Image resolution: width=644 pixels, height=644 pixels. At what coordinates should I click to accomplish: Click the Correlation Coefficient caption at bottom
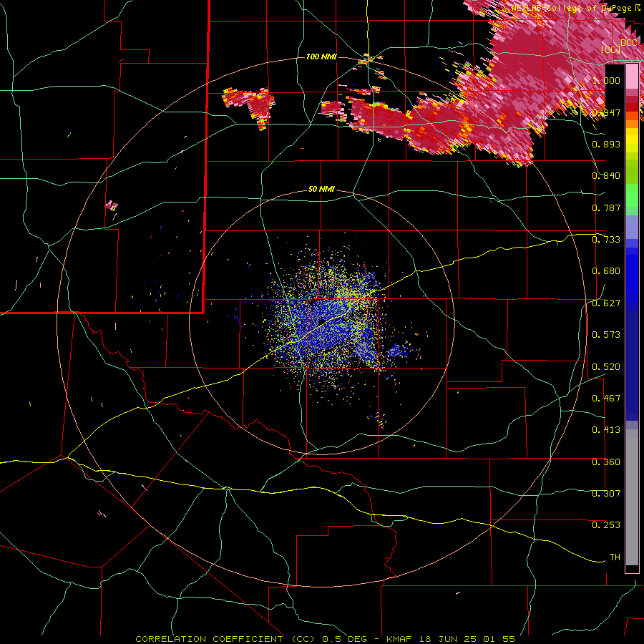point(326,639)
